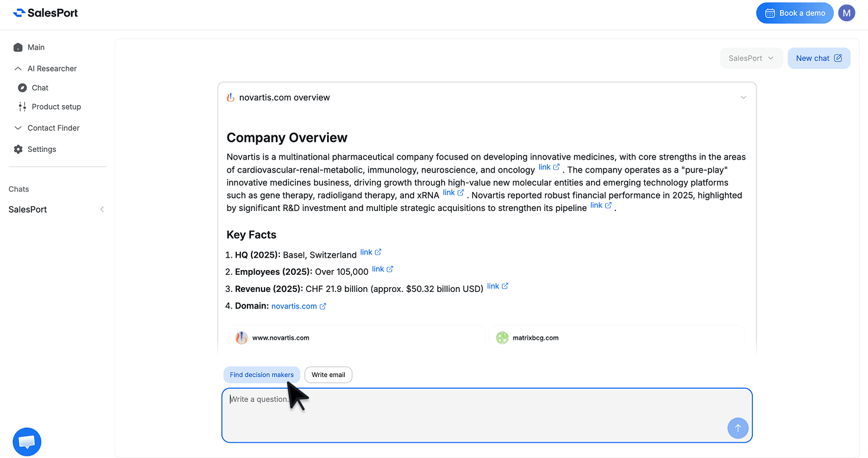Click the Chat compass icon
The width and height of the screenshot is (868, 458).
click(x=22, y=87)
